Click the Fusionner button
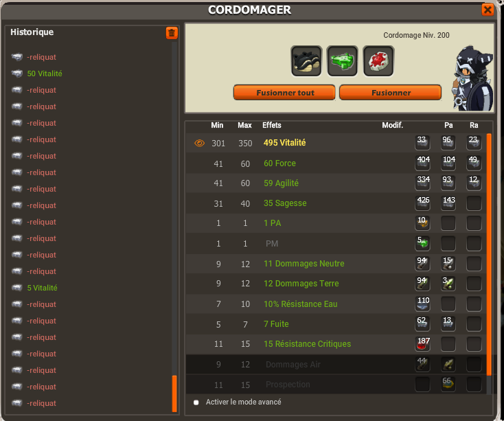 click(x=391, y=93)
